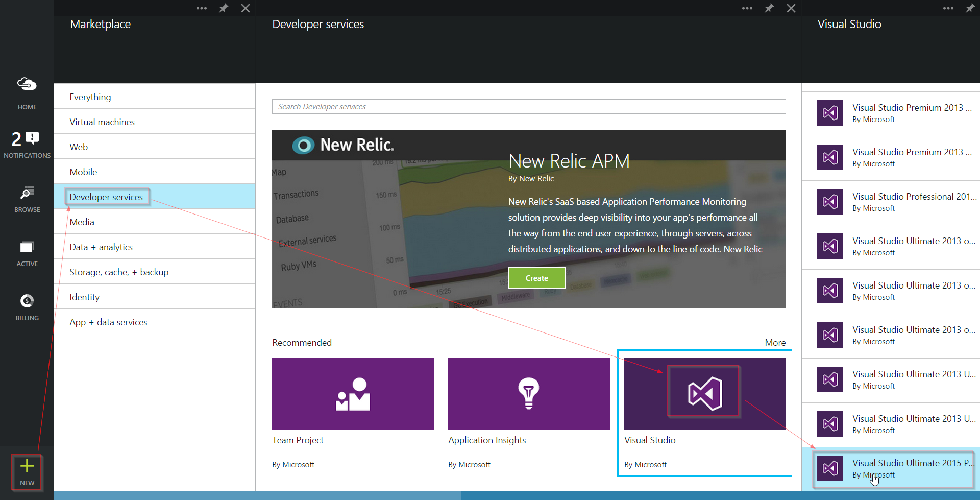Open the Browse hub
980x500 pixels.
(27, 199)
